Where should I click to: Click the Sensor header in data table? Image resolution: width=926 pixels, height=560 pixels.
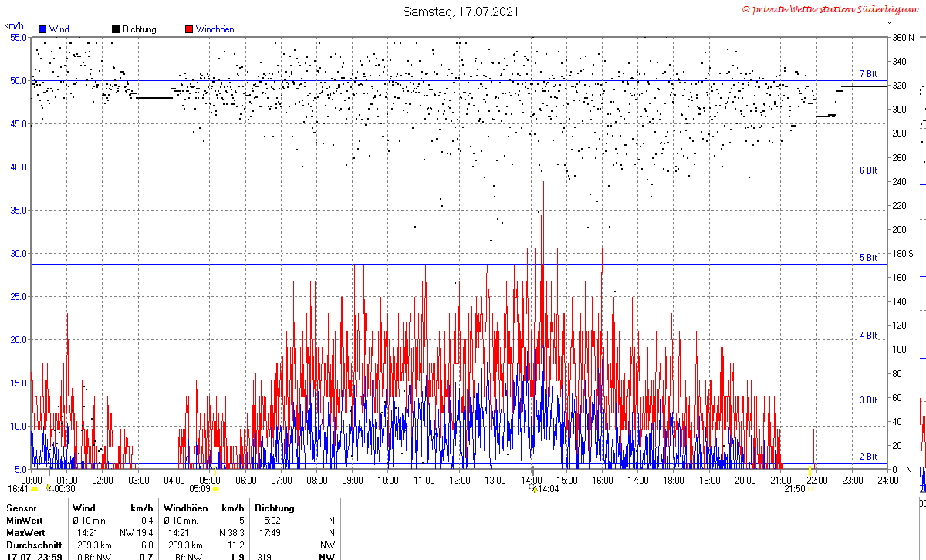[x=21, y=508]
